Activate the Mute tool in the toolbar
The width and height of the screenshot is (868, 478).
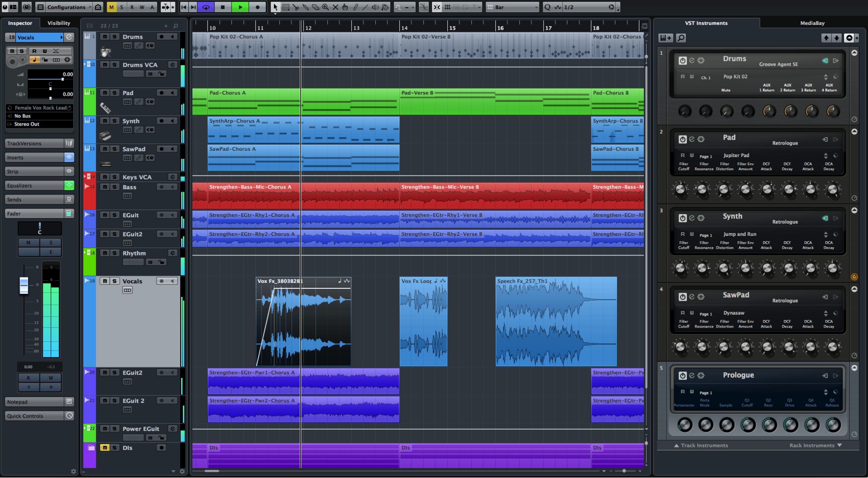click(x=336, y=7)
